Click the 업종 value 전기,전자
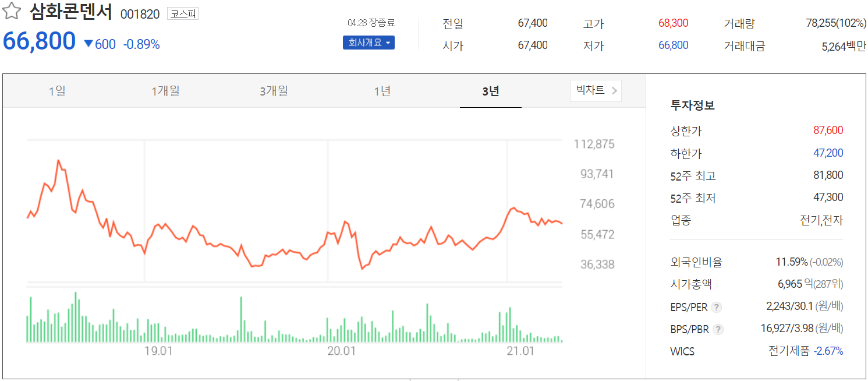The image size is (868, 381). tap(822, 220)
